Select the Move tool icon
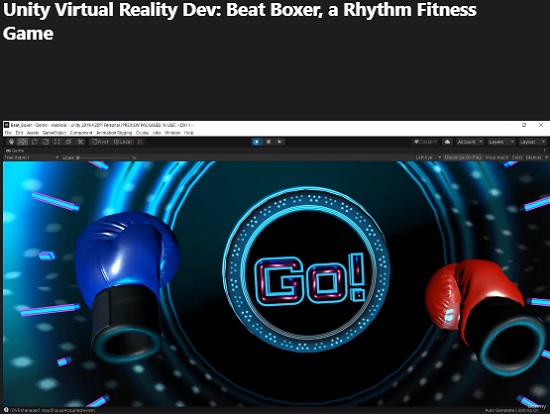 pyautogui.click(x=23, y=142)
